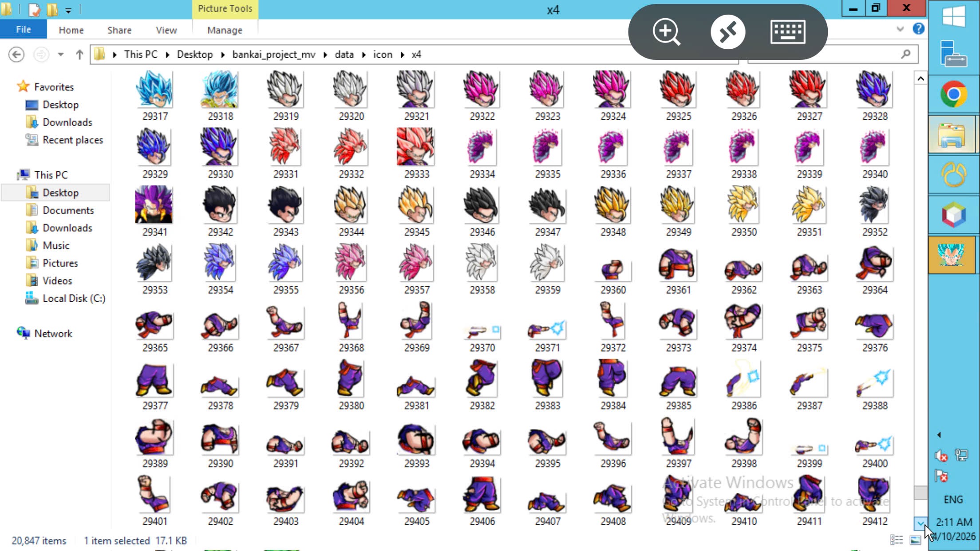Select image thumbnail 29364
980x551 pixels.
tap(874, 263)
